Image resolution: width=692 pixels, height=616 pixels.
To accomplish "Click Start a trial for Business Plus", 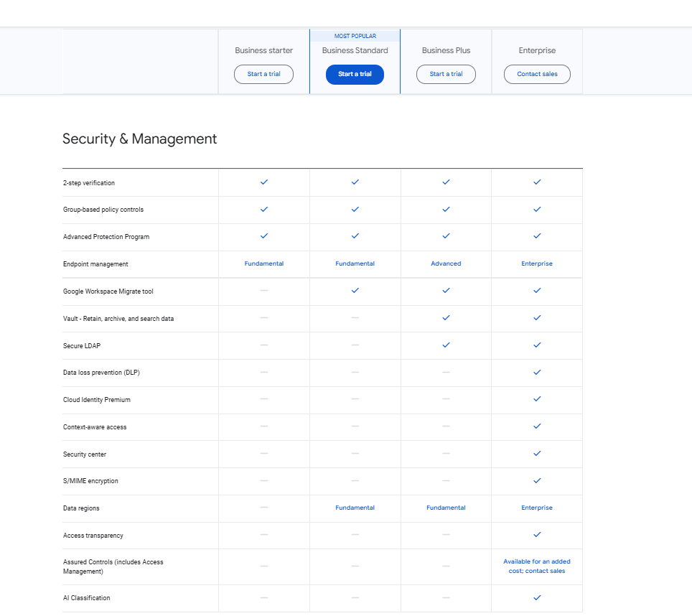I will click(446, 74).
